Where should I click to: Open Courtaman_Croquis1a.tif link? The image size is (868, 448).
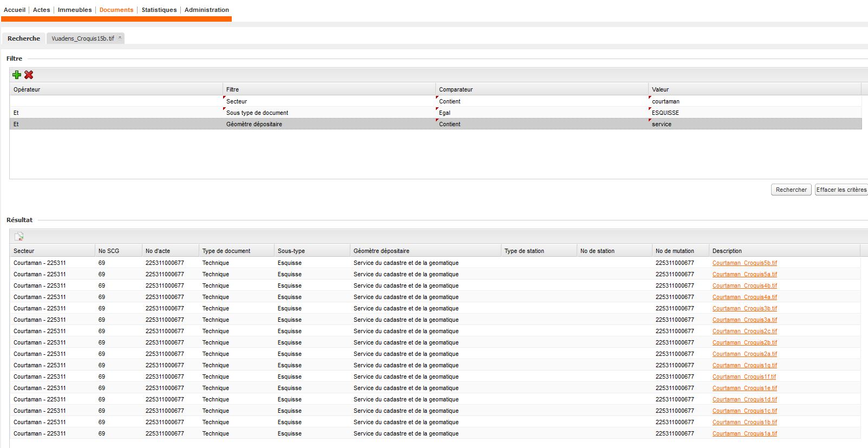(x=745, y=433)
